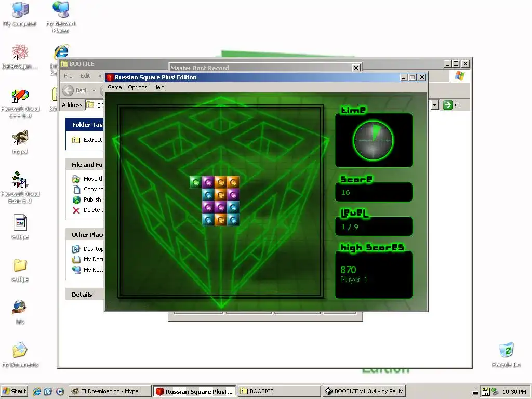Switch to BOOTICE folder taskbar button
This screenshot has height=399, width=532.
[x=279, y=391]
